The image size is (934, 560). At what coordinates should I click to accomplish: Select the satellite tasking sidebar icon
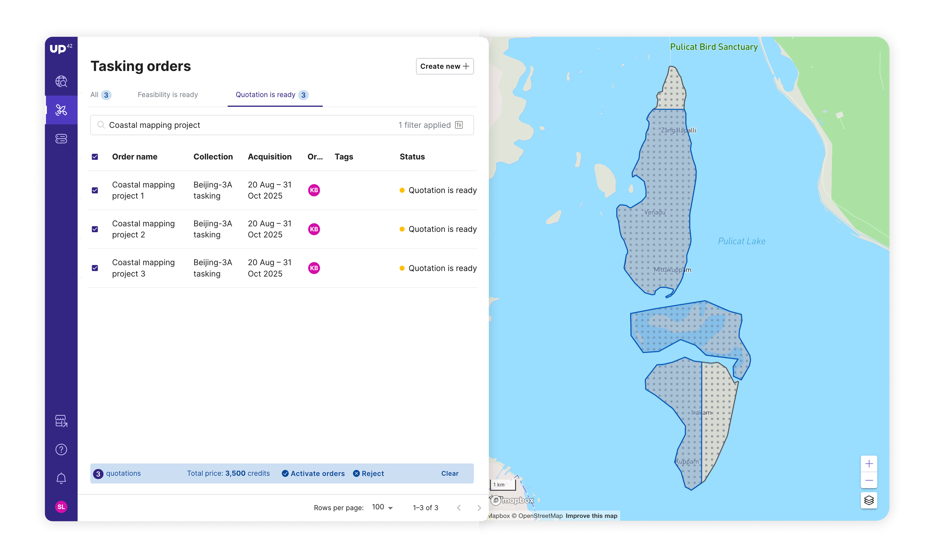[x=61, y=110]
